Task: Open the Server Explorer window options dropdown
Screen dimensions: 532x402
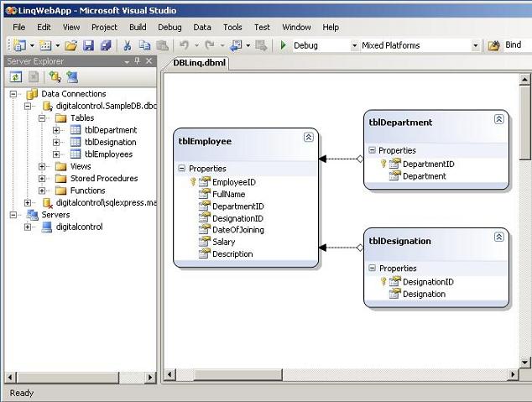Action: click(127, 62)
